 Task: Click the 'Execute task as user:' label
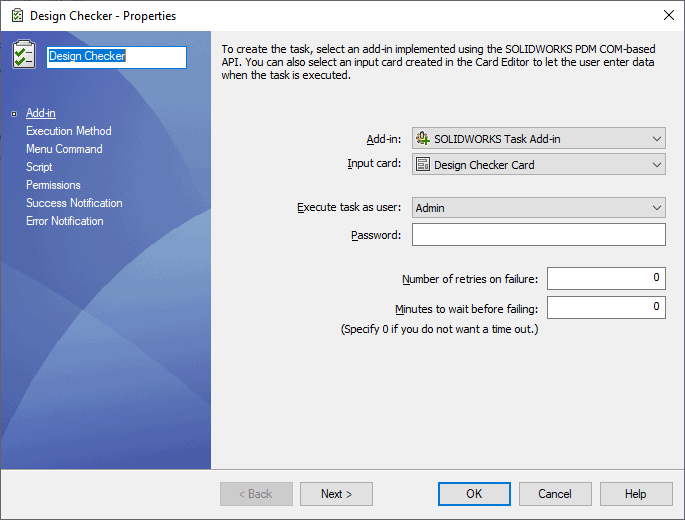pyautogui.click(x=349, y=207)
